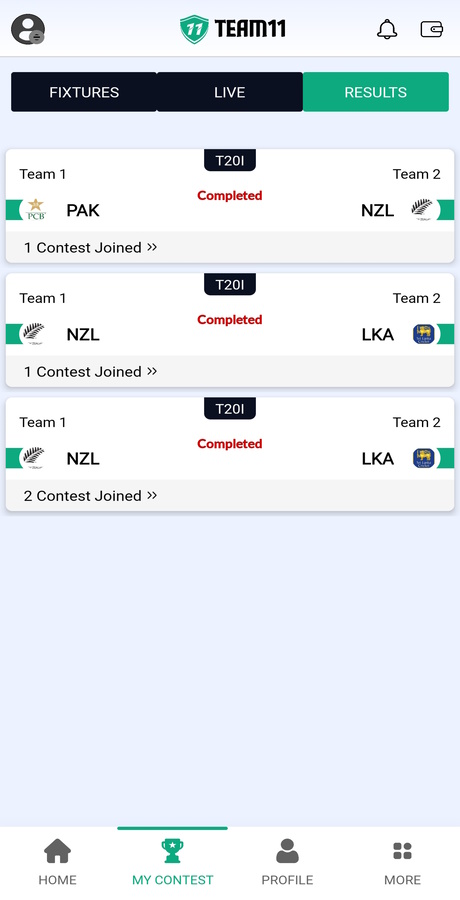Open the user account avatar icon
The width and height of the screenshot is (460, 900).
tap(28, 29)
